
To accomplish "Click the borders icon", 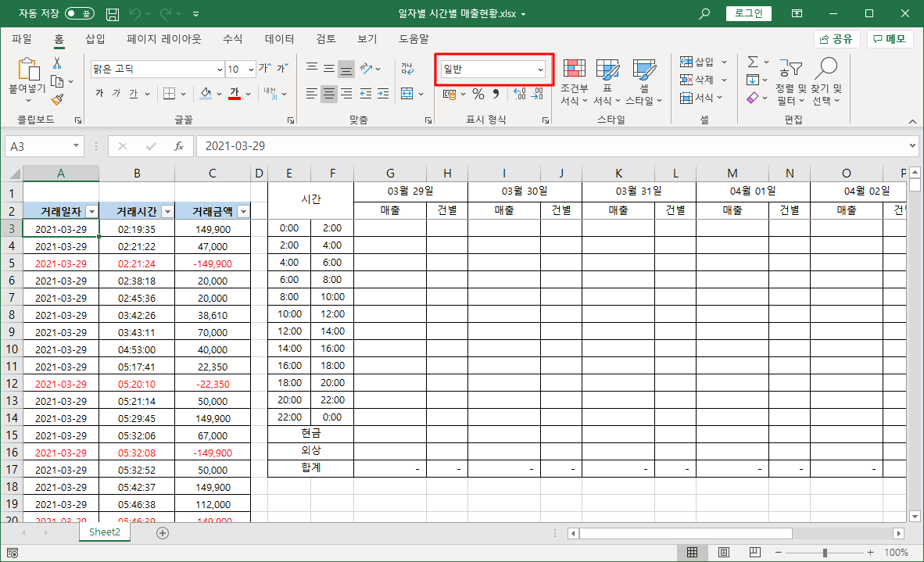I will point(169,94).
